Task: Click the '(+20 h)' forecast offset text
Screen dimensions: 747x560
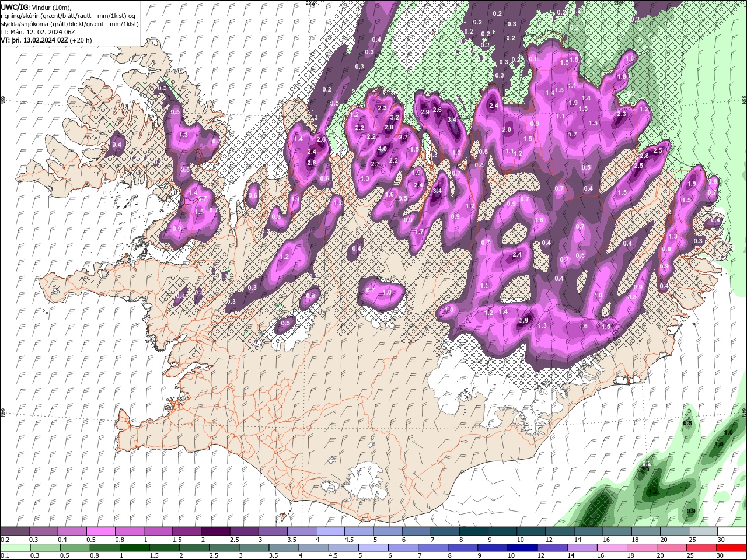Action: point(81,41)
